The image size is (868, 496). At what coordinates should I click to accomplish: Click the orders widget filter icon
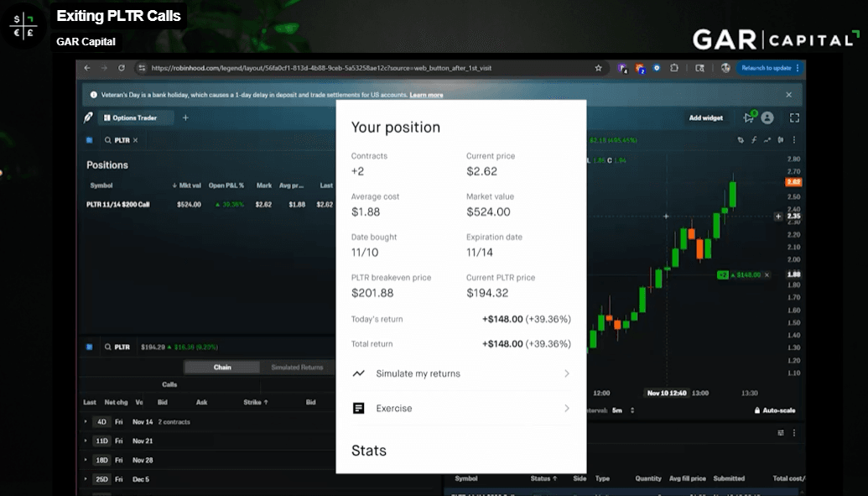(x=781, y=433)
